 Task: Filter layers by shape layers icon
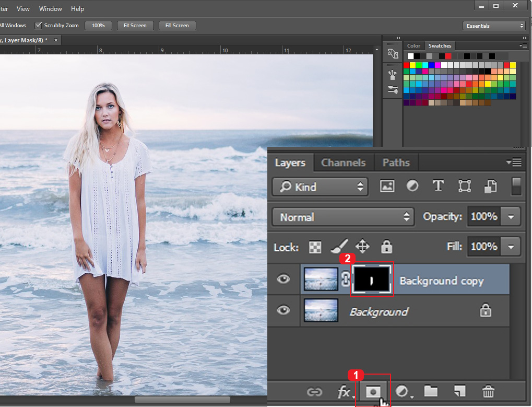pyautogui.click(x=465, y=186)
